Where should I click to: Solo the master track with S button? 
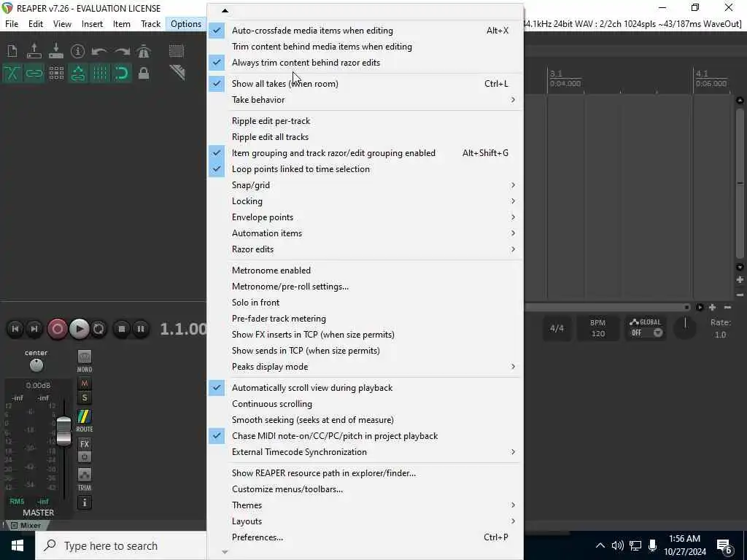(x=85, y=397)
